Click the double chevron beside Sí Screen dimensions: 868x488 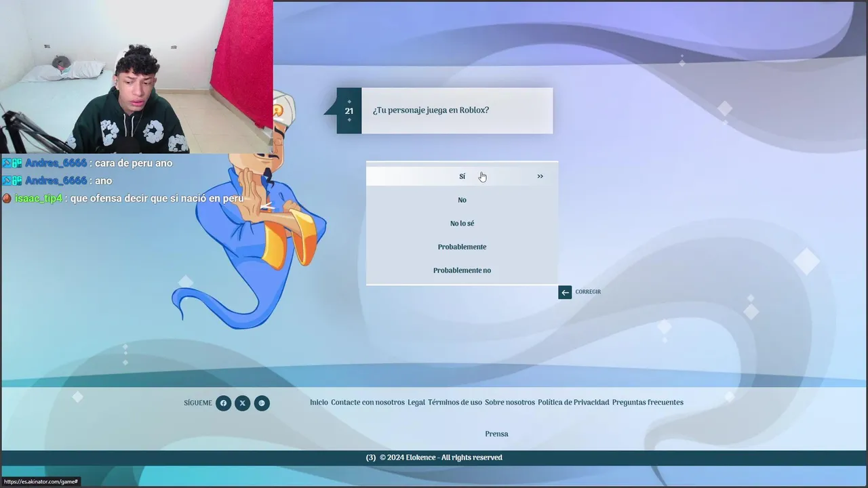540,176
